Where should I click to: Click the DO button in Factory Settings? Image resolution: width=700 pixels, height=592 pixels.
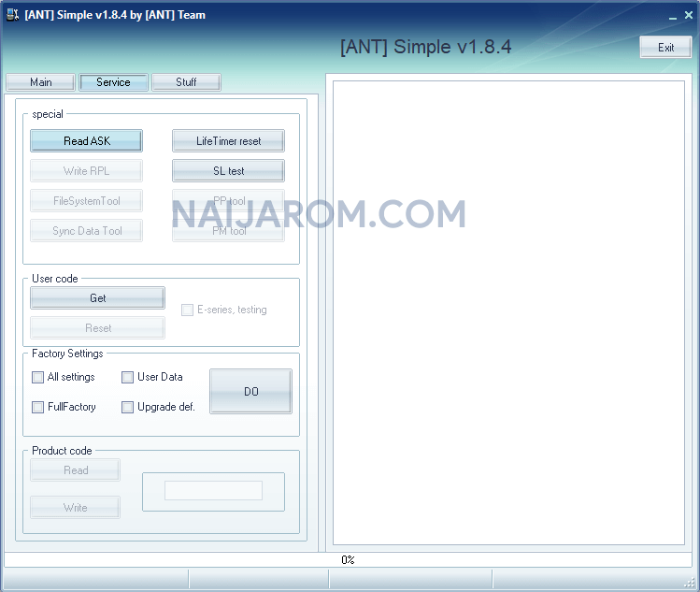pos(250,391)
